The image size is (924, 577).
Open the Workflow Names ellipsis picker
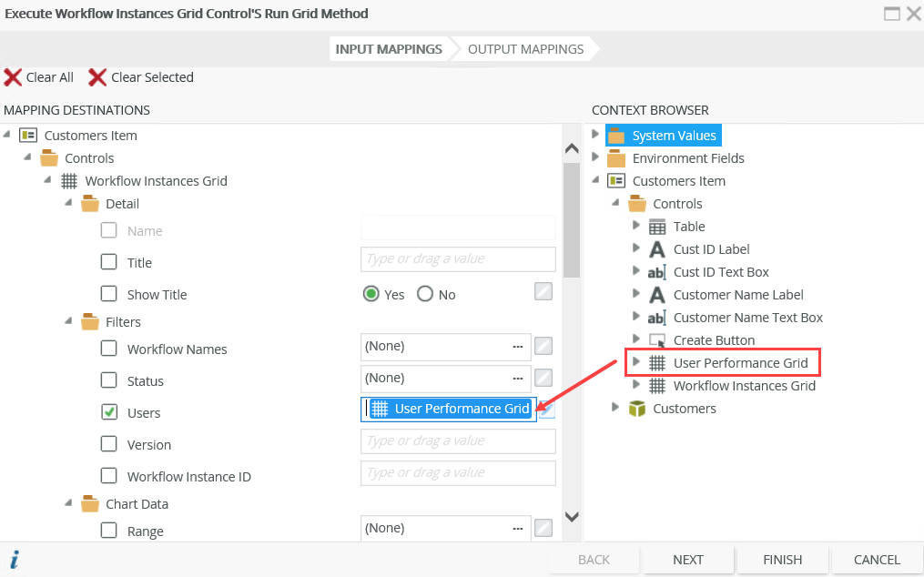point(518,346)
